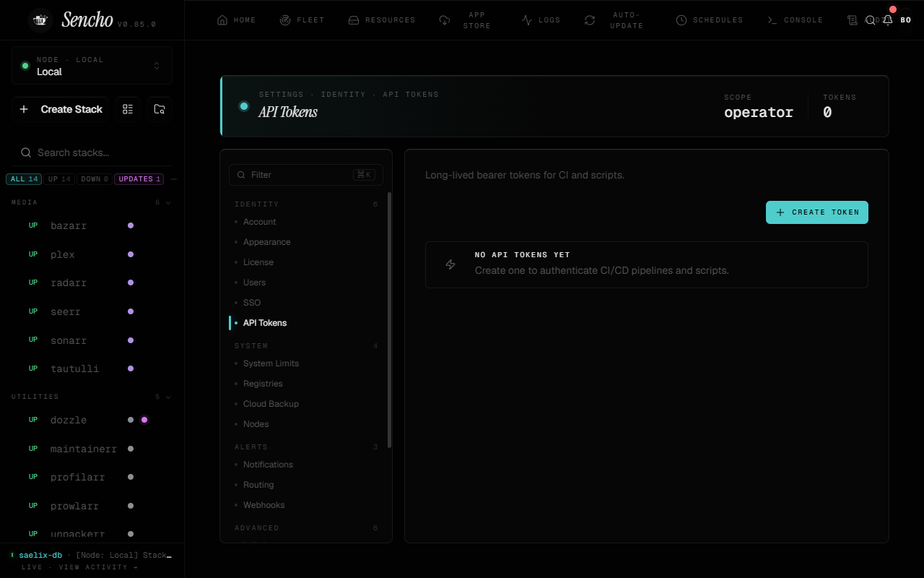The width and height of the screenshot is (924, 578).
Task: Open the Home page
Action: [237, 20]
